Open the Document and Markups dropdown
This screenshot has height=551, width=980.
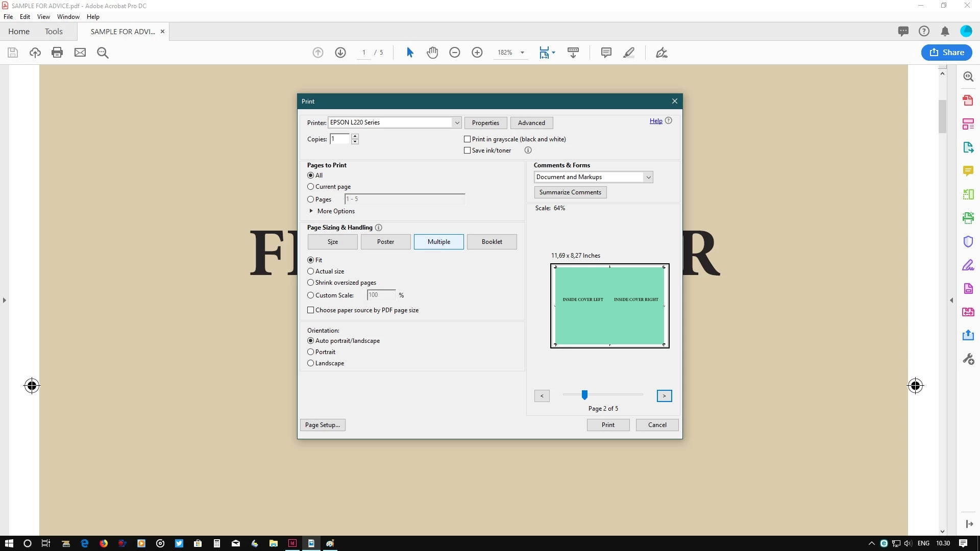point(648,177)
